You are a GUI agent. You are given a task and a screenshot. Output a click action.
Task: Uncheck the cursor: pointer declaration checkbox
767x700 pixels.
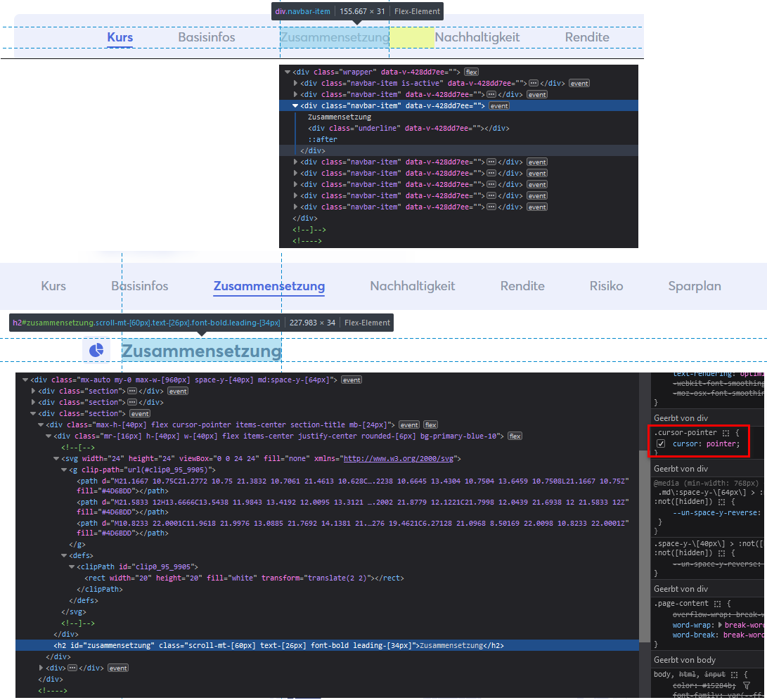(661, 444)
